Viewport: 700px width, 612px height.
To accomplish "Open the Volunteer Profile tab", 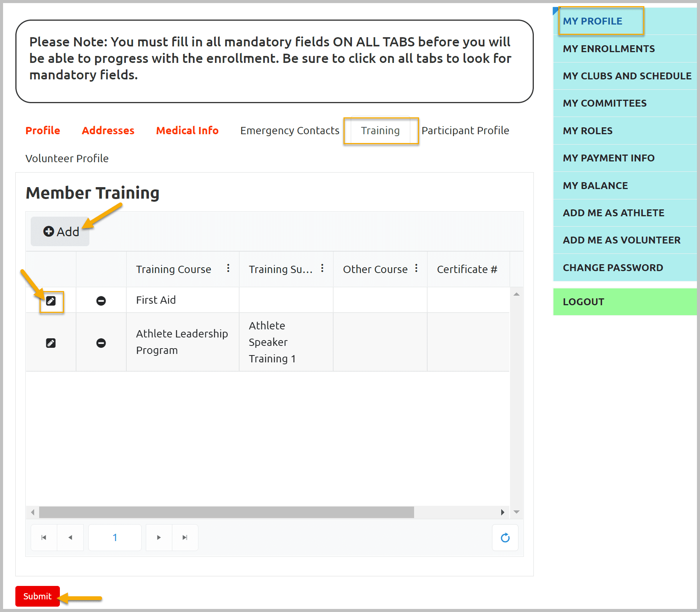I will coord(67,158).
